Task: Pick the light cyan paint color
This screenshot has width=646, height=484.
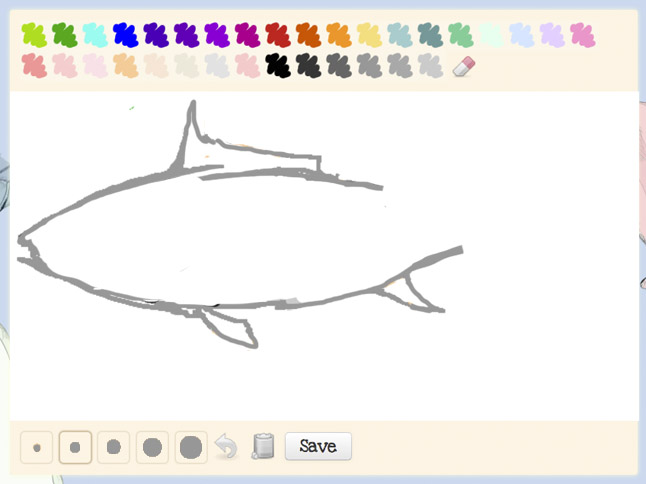Action: [95, 35]
